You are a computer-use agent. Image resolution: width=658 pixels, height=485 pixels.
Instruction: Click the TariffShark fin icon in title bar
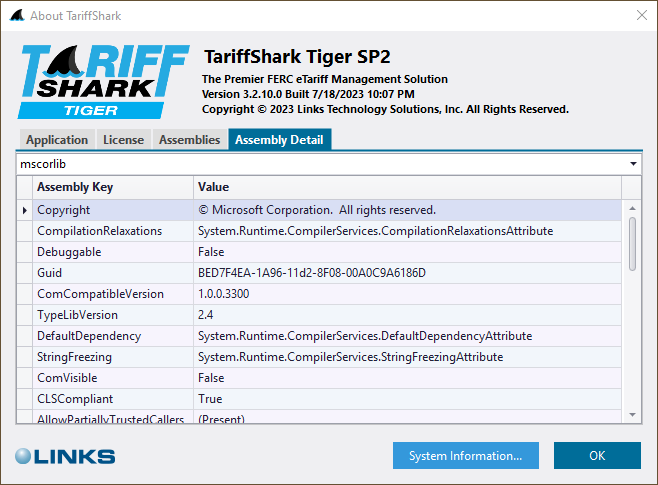[x=17, y=16]
